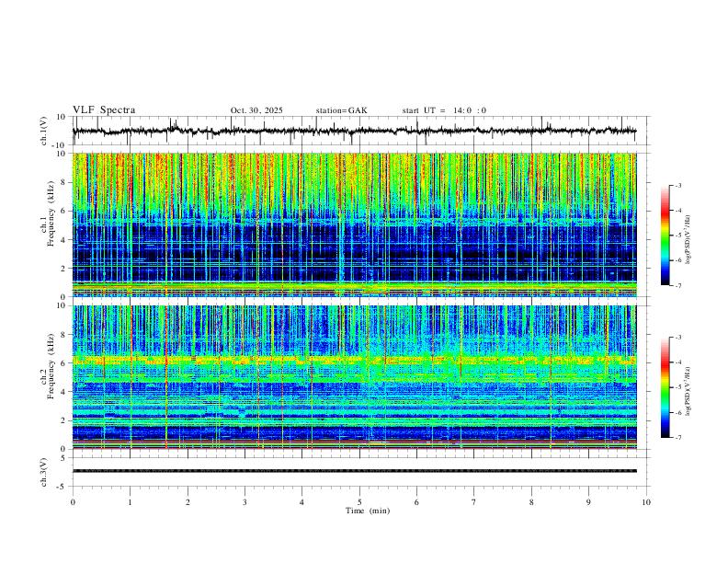Click the "-5" tick on the ch.3(V) axis
Image resolution: width=728 pixels, height=563 pixels.
pyautogui.click(x=63, y=487)
